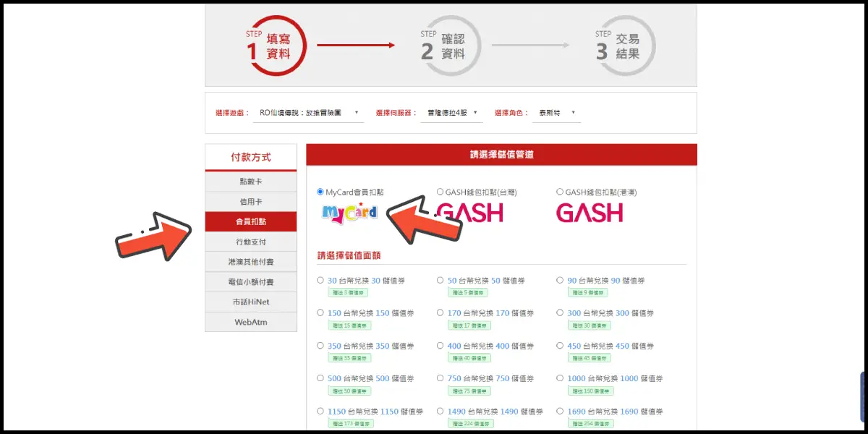Pick the 150 台幣兌換 radio option
The width and height of the screenshot is (868, 434).
tap(320, 312)
